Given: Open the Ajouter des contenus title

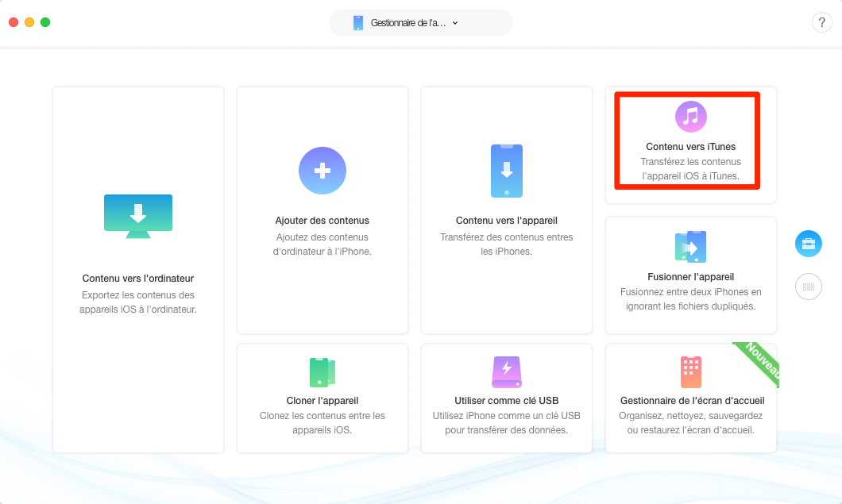Looking at the screenshot, I should (323, 220).
